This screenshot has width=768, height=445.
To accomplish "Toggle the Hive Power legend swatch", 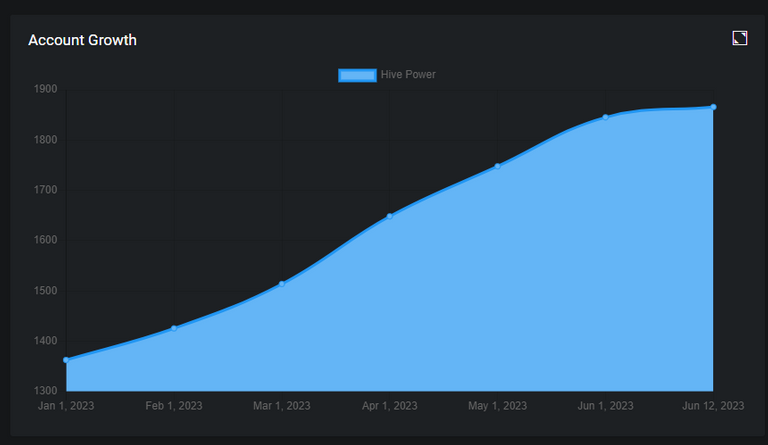I will point(358,75).
